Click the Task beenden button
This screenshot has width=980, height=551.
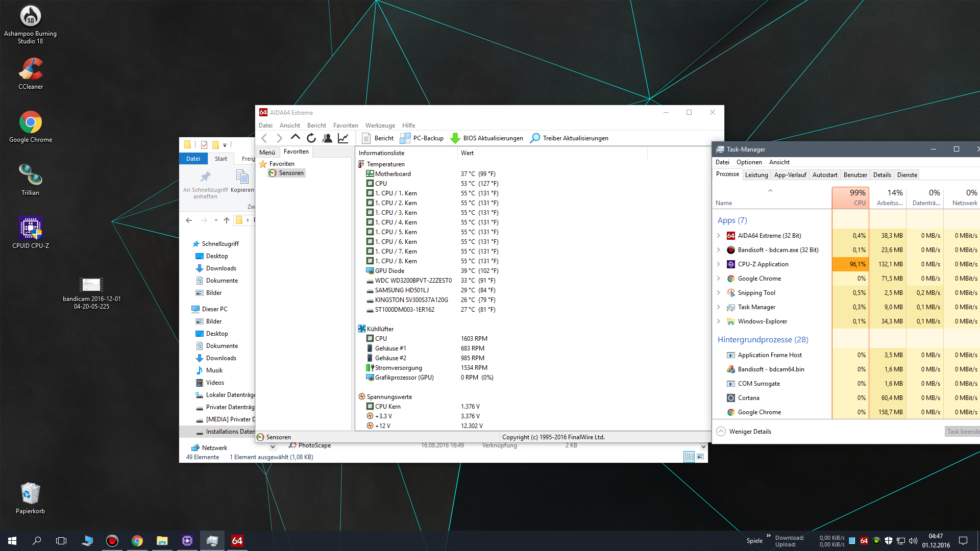click(962, 432)
